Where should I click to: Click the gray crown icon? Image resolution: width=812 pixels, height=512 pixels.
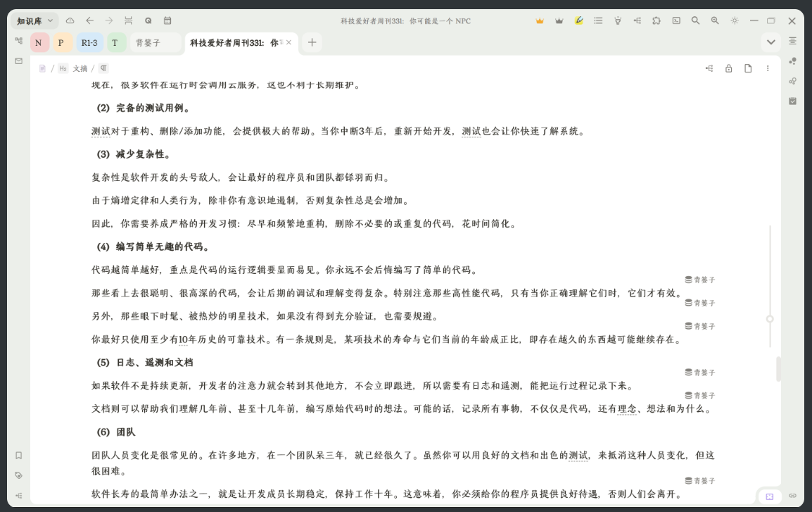click(559, 20)
